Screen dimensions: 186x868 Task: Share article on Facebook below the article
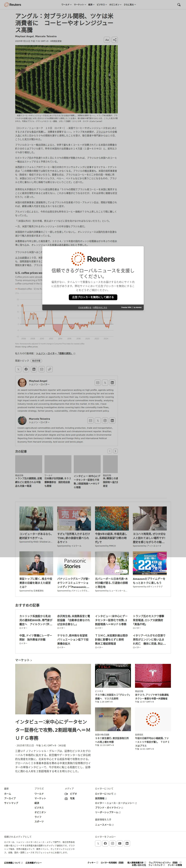pos(26,369)
